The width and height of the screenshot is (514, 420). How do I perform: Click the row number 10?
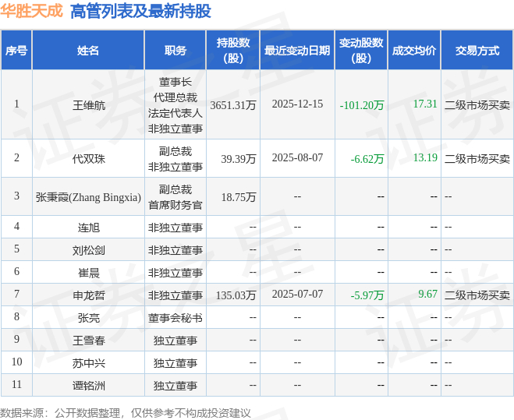(16, 362)
